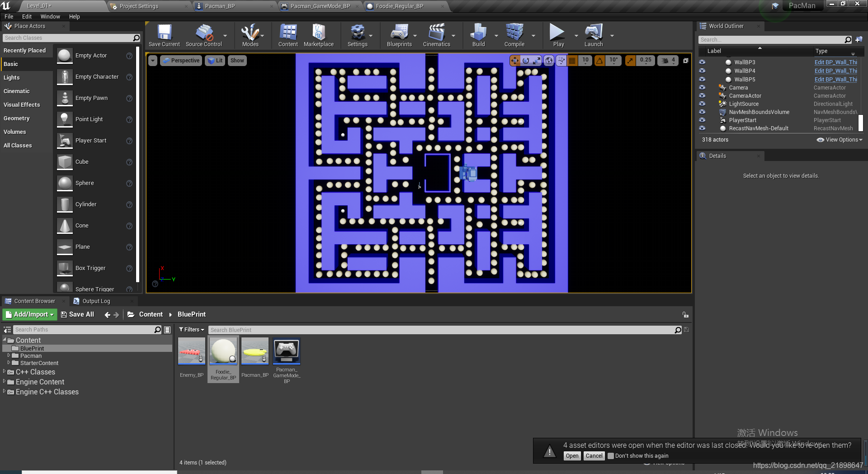Open the Filters dropdown in Content Browser
868x474 pixels.
point(192,330)
